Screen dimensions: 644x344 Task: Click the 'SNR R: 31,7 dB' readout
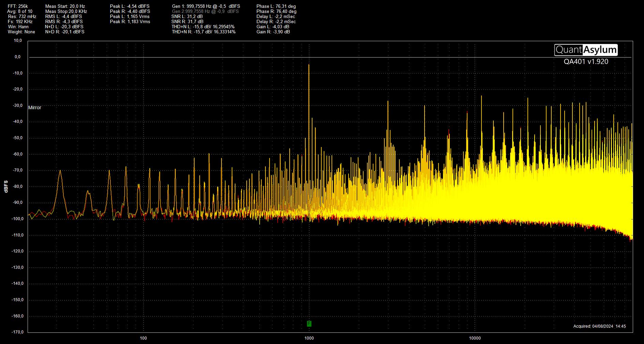pyautogui.click(x=187, y=21)
